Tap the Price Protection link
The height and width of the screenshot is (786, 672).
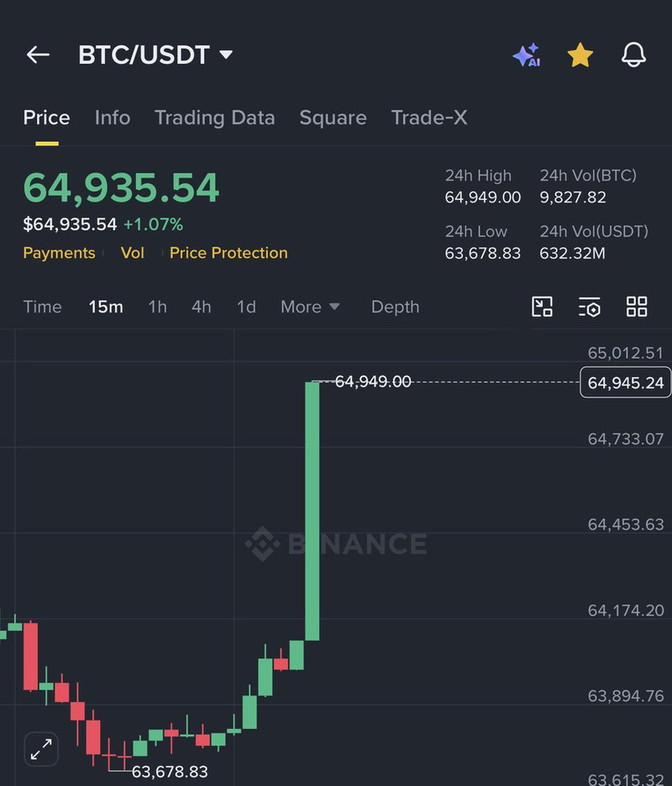tap(228, 253)
